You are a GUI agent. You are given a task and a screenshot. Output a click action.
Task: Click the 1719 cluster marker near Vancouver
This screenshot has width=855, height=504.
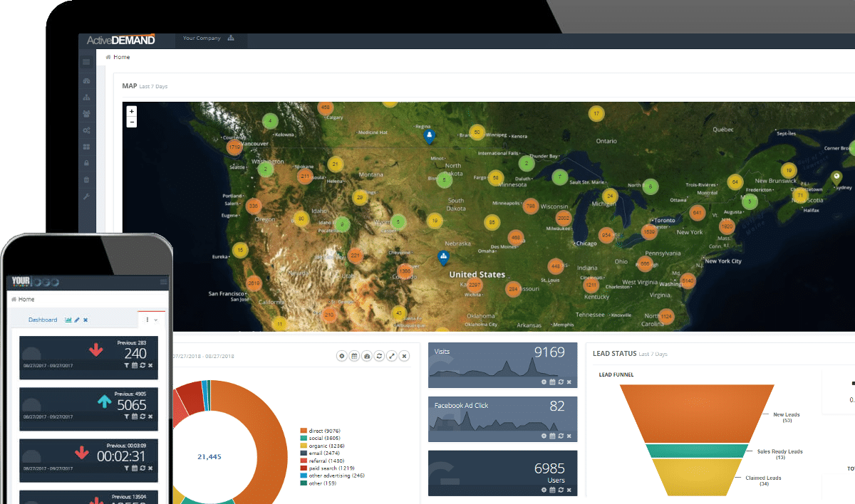(234, 147)
